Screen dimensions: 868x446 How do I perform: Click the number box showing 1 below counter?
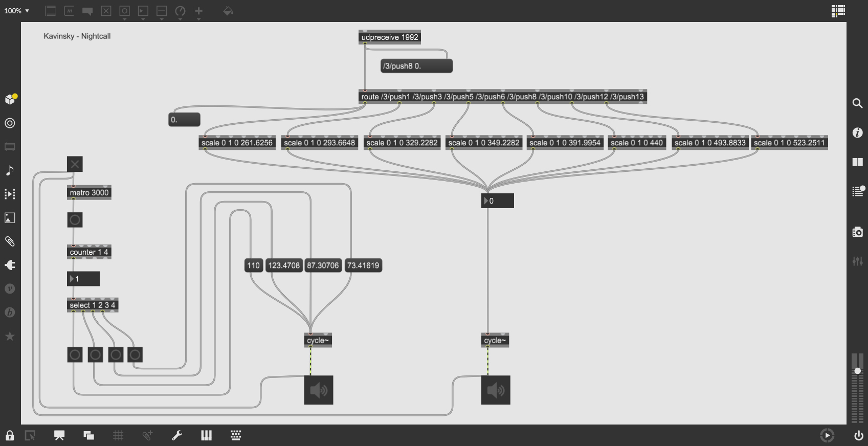[x=83, y=279]
